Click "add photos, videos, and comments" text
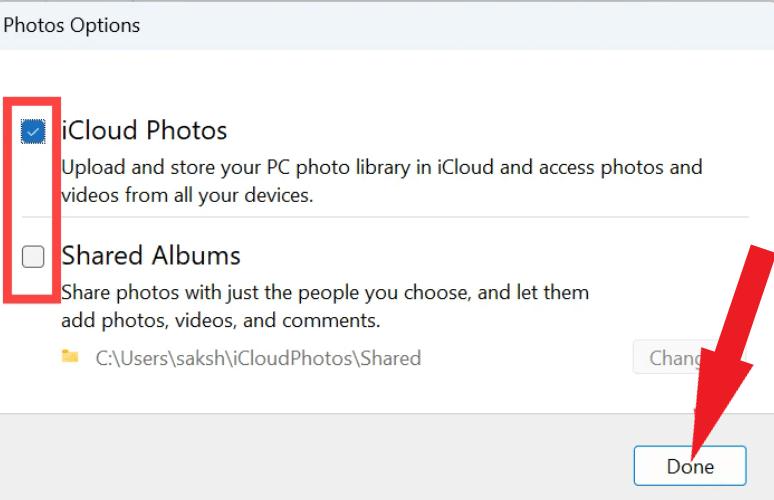774x500 pixels. pyautogui.click(x=220, y=321)
